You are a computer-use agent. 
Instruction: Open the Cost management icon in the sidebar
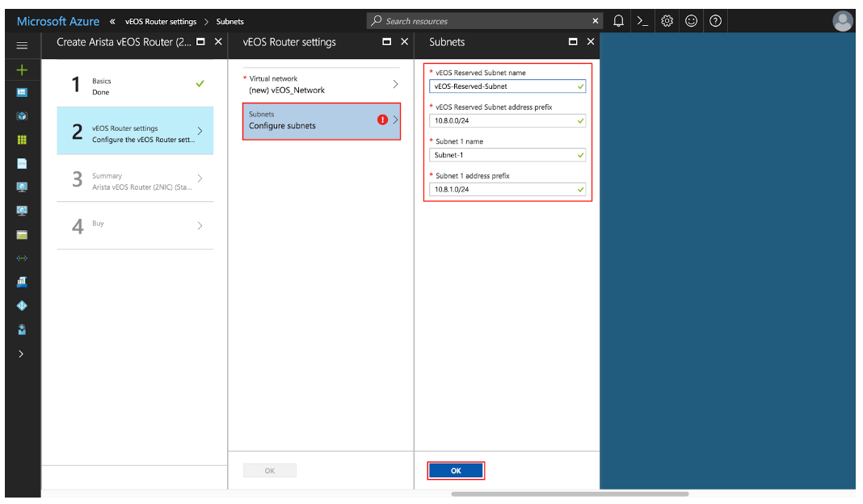point(22,282)
